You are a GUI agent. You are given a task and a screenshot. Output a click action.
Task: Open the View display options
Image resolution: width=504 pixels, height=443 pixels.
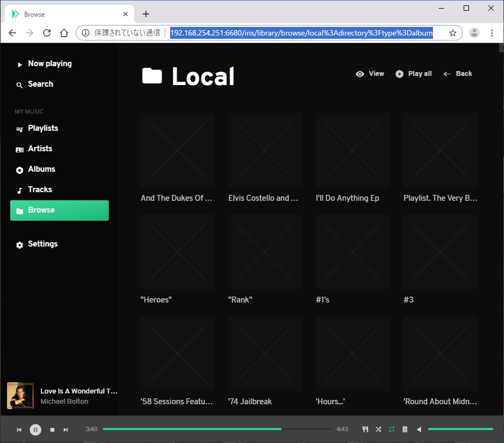370,74
